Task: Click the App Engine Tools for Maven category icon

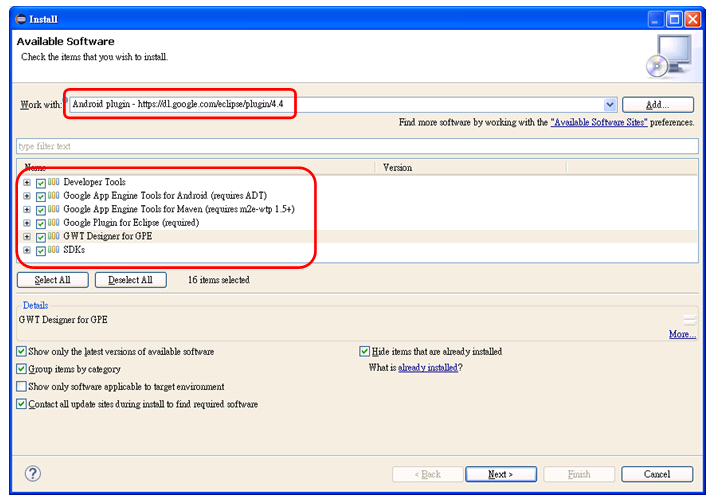Action: (53, 209)
